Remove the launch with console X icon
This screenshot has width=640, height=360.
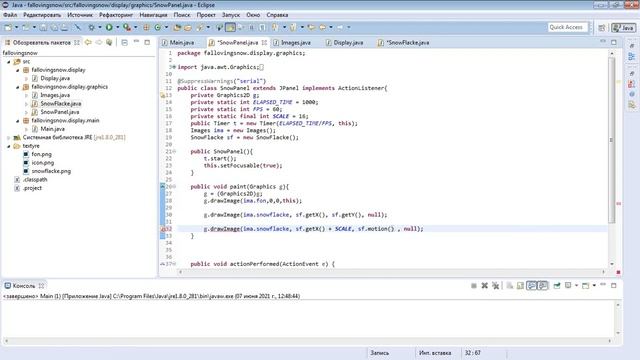484,286
